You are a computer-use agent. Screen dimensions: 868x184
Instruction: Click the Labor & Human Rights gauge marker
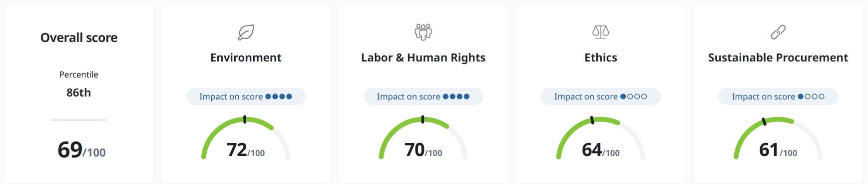[x=423, y=119]
